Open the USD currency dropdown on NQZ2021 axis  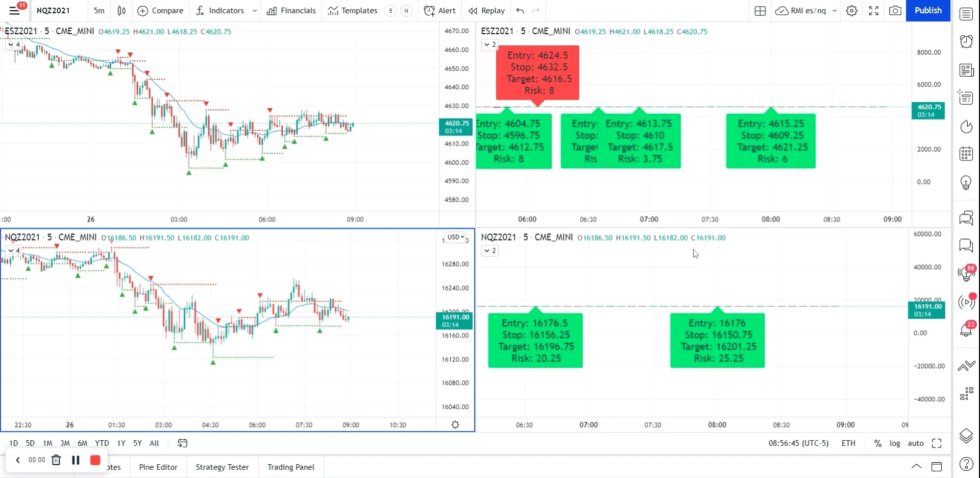[456, 237]
